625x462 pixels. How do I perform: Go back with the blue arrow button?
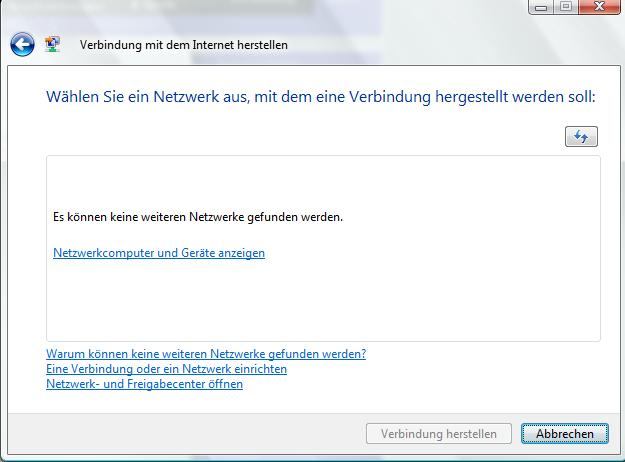tap(22, 44)
